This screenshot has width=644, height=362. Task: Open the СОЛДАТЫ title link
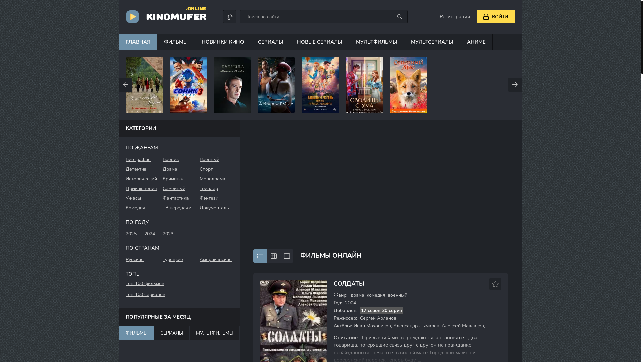point(349,284)
